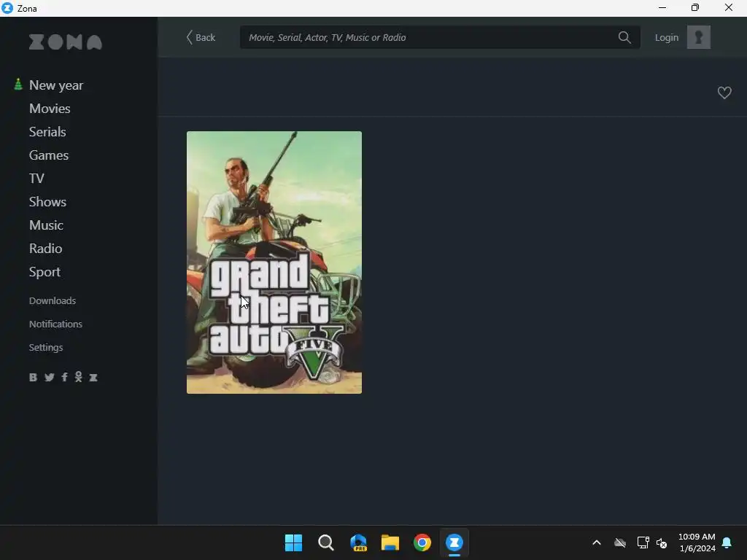Open Shows section
The height and width of the screenshot is (560, 747).
click(x=47, y=202)
